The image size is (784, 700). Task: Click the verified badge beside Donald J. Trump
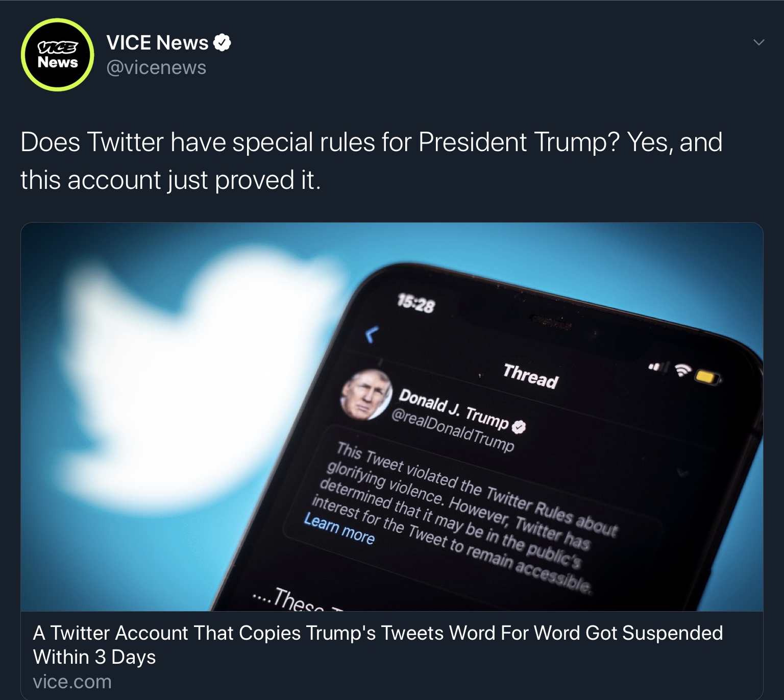click(519, 427)
